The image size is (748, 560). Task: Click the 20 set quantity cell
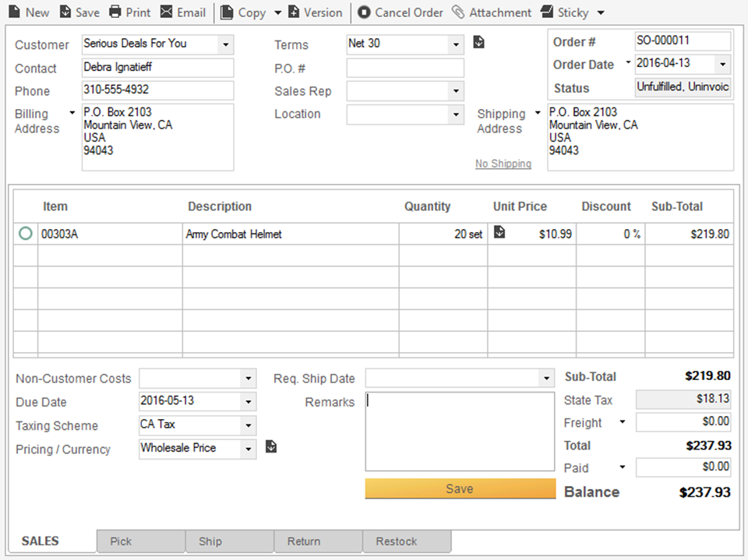tap(443, 234)
